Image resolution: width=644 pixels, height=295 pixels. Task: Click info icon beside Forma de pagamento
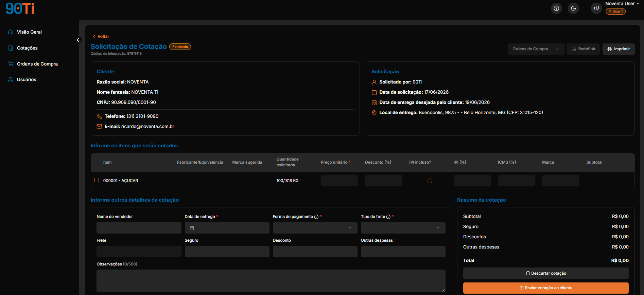click(x=316, y=217)
